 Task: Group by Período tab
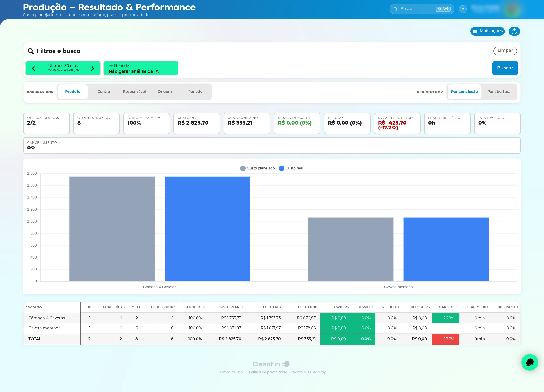[195, 92]
